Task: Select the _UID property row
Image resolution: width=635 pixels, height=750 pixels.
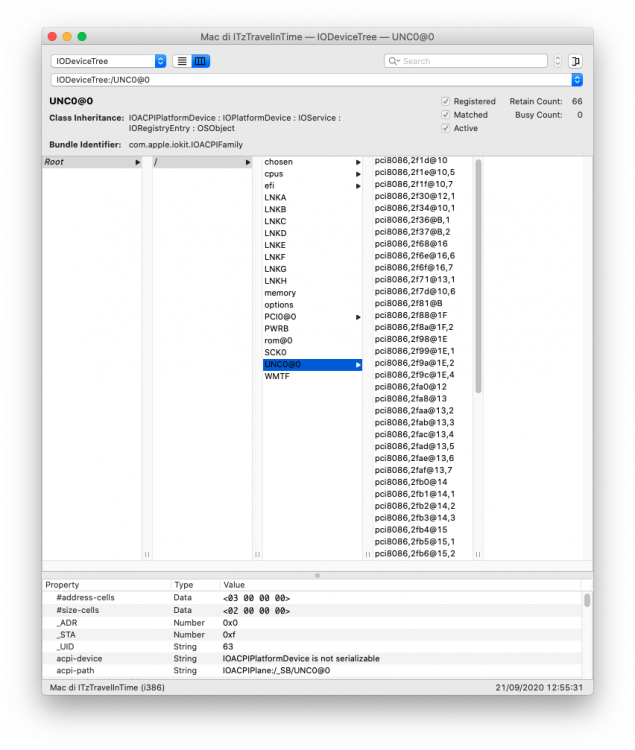Action: (312, 647)
